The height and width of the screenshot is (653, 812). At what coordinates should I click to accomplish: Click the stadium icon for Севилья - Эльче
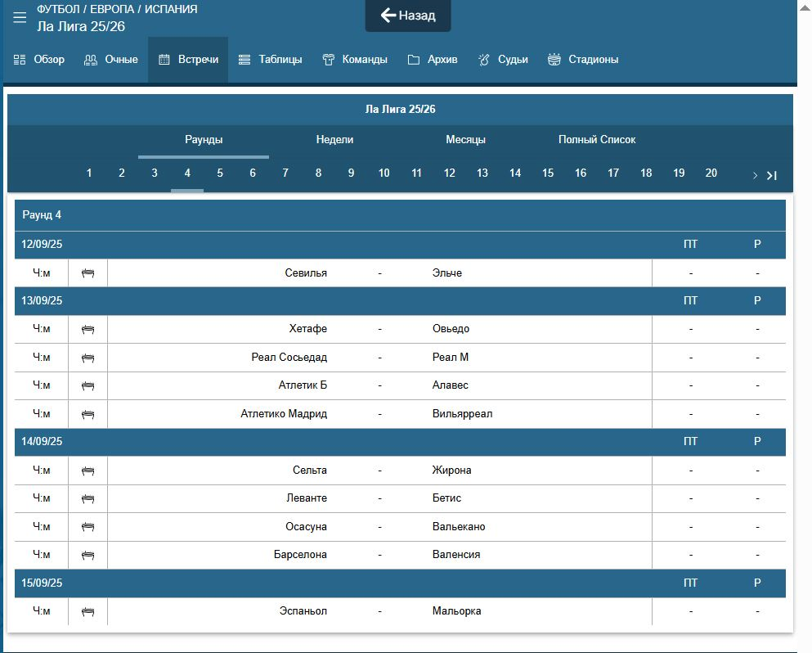88,273
